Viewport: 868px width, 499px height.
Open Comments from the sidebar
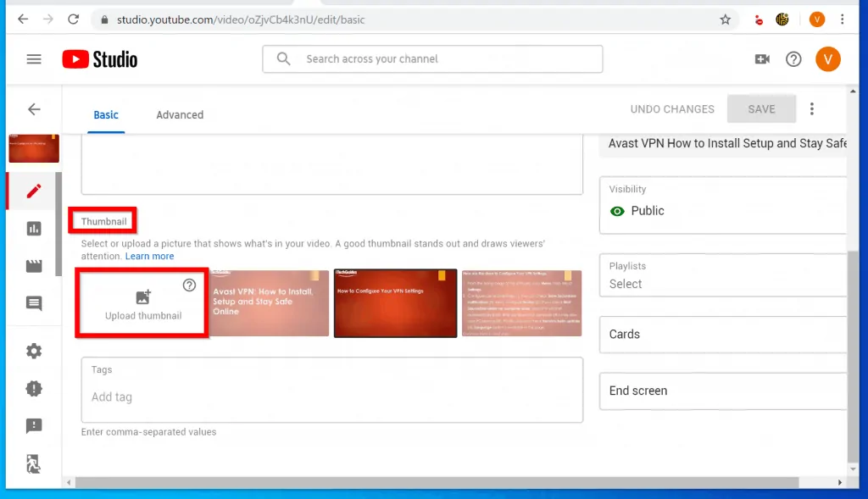[x=34, y=303]
